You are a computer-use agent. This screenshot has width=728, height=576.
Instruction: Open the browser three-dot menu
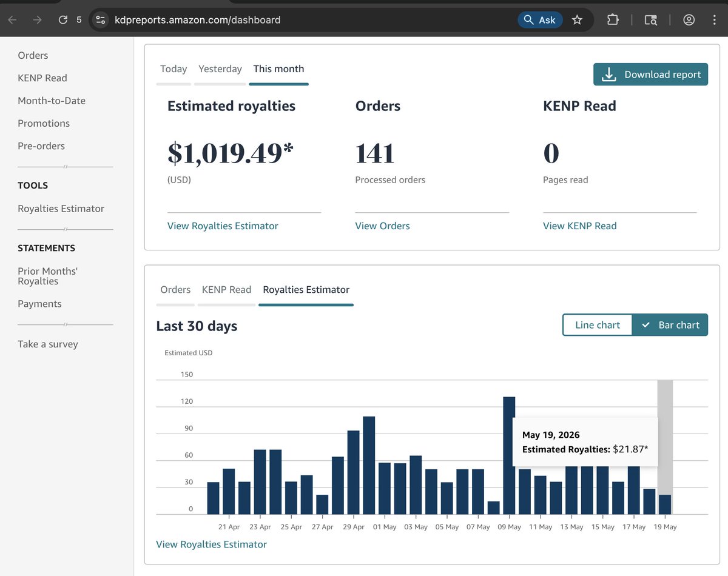(x=715, y=20)
